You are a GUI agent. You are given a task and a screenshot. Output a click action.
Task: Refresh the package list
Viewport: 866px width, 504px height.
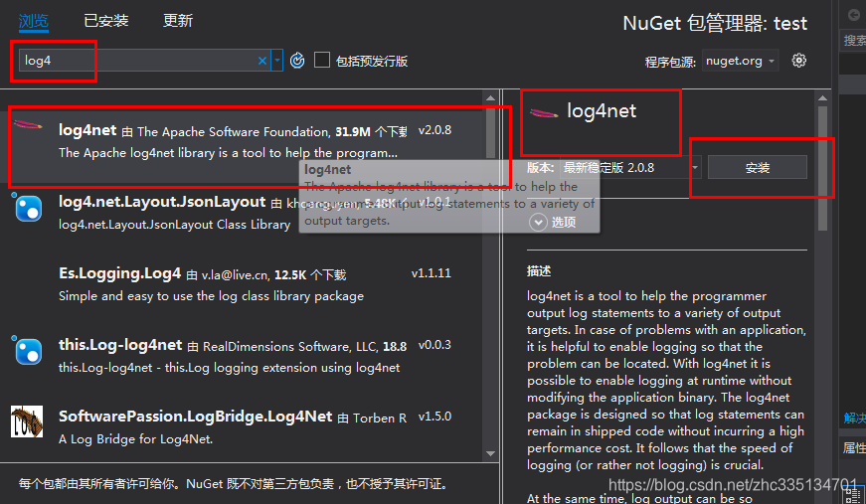(297, 61)
